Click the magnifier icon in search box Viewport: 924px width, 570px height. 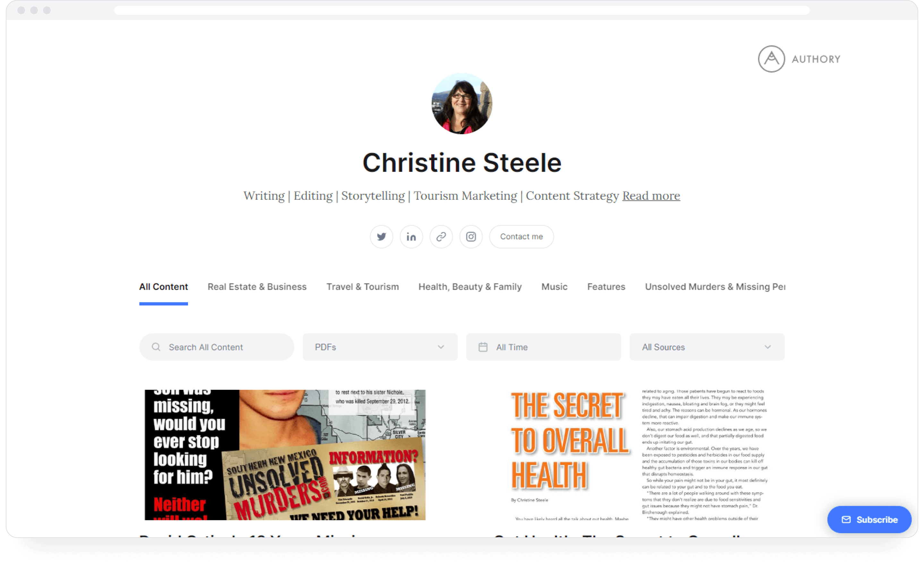[x=156, y=347]
